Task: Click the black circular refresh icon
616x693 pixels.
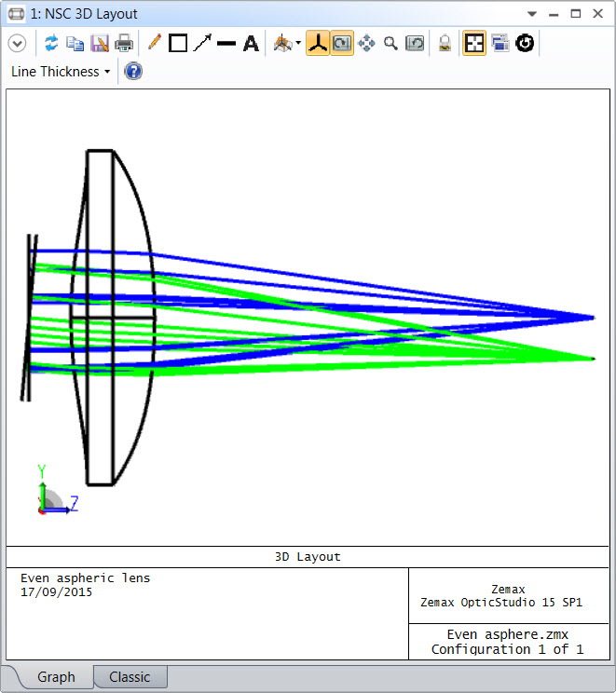Action: pos(525,43)
